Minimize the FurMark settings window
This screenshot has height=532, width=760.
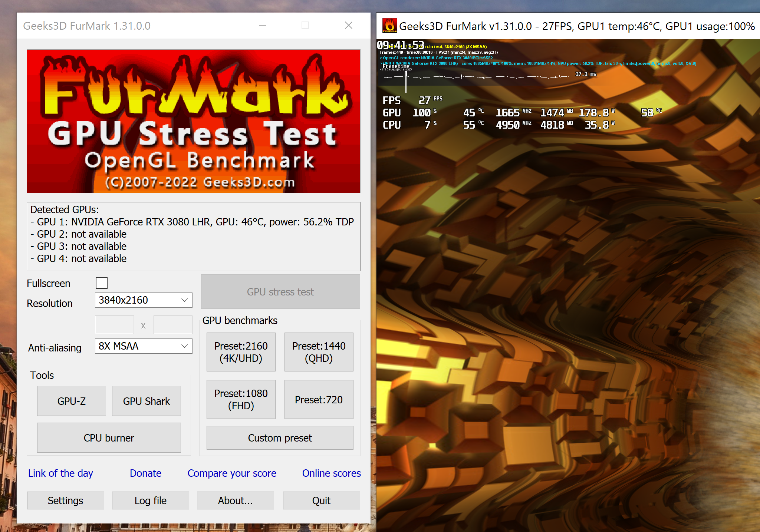[263, 25]
